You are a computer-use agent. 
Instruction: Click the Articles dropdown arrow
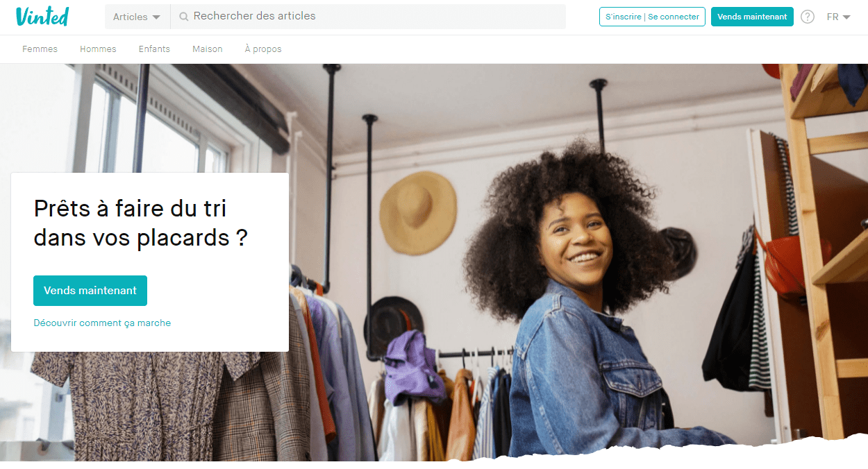[156, 17]
